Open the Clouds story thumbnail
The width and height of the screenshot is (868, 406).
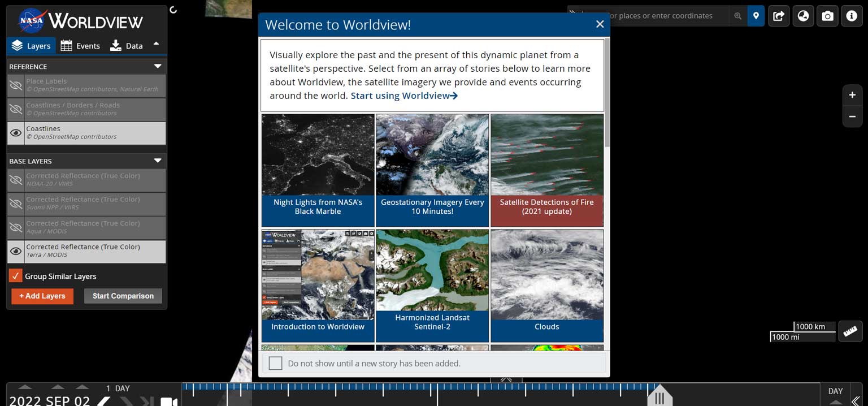pos(546,285)
